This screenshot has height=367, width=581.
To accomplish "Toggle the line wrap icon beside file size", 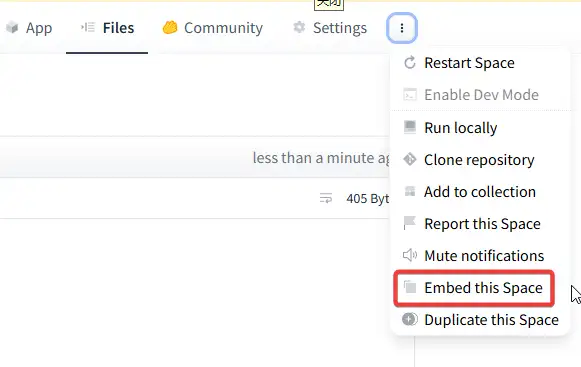I will point(326,198).
